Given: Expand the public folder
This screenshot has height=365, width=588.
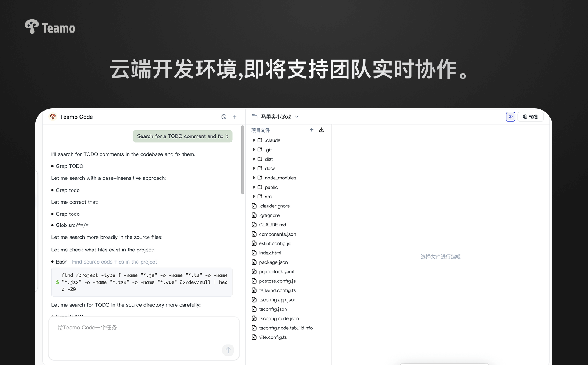Looking at the screenshot, I should (x=271, y=187).
